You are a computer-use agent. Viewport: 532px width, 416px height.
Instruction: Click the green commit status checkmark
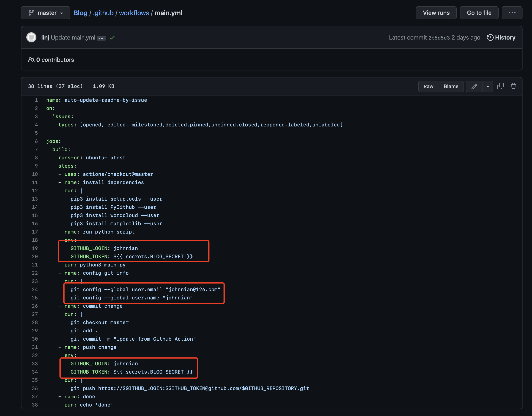pos(112,38)
